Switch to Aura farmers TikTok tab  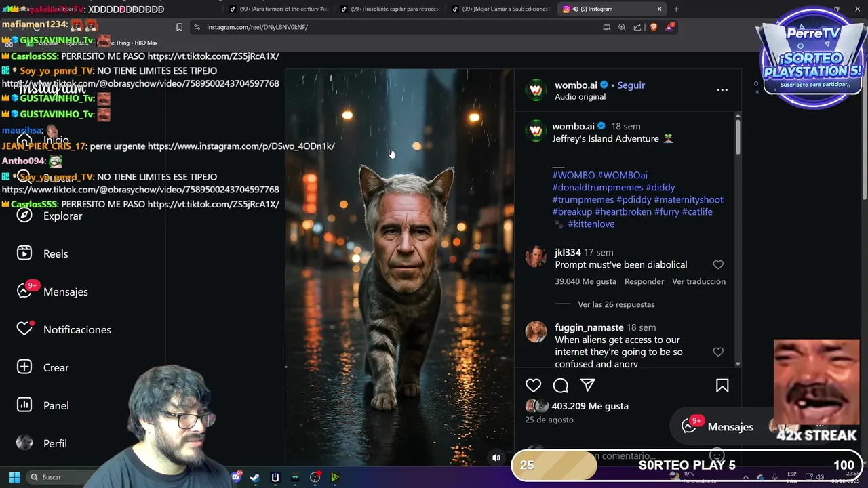pyautogui.click(x=278, y=9)
